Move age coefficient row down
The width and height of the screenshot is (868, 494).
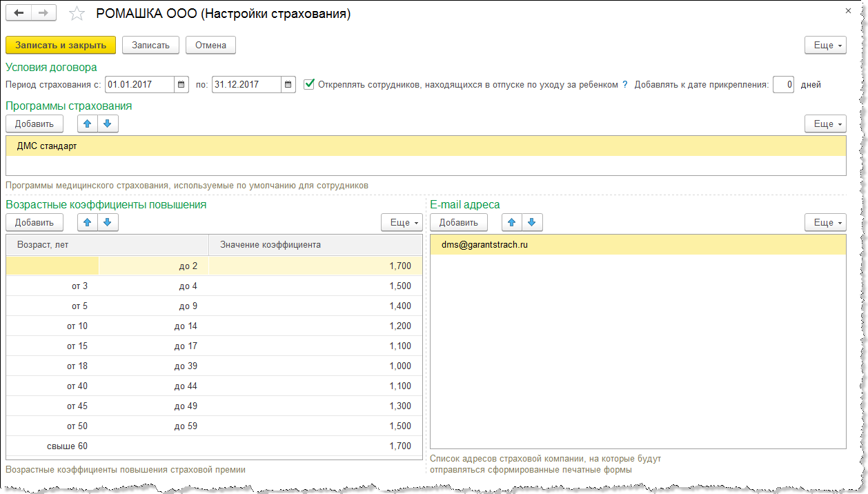click(x=108, y=222)
